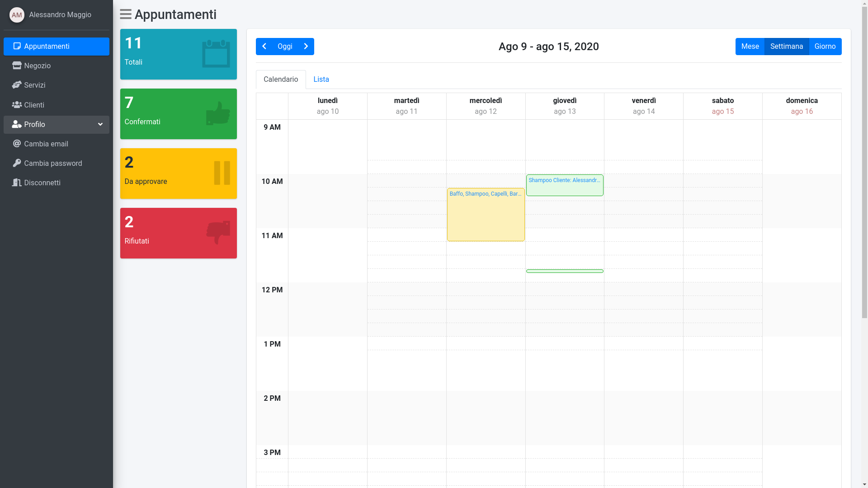Click the Negozio store icon

[x=17, y=66]
